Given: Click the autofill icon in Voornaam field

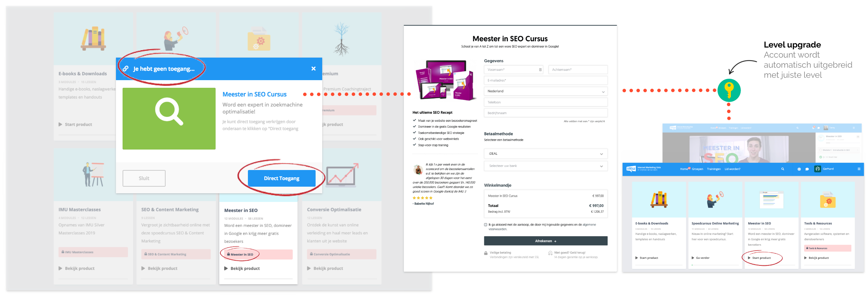Looking at the screenshot, I should (540, 70).
